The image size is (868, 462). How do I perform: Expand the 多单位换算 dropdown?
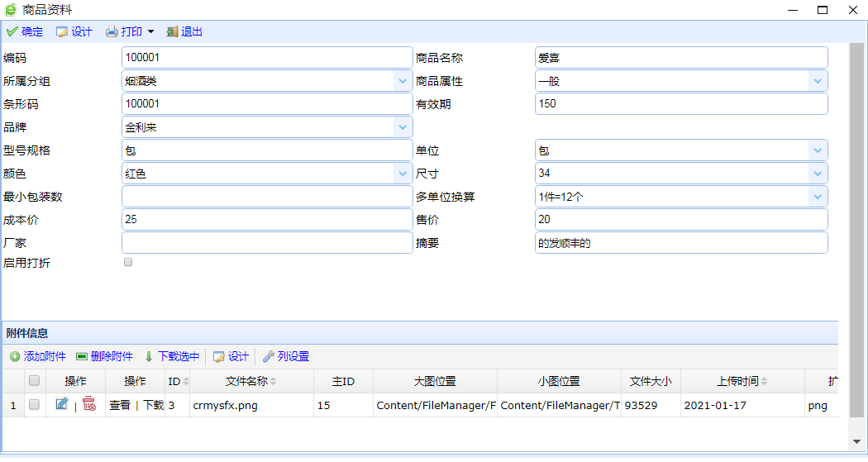point(818,197)
